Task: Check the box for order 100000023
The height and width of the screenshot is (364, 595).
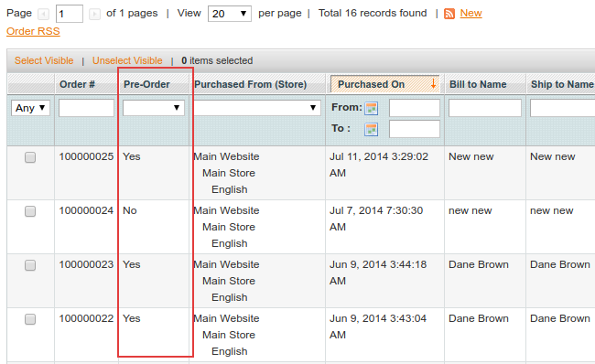Action: pyautogui.click(x=30, y=265)
